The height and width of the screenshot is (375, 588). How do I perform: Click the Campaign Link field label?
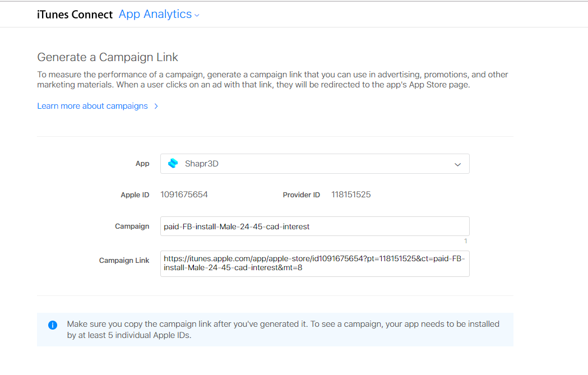coord(124,260)
